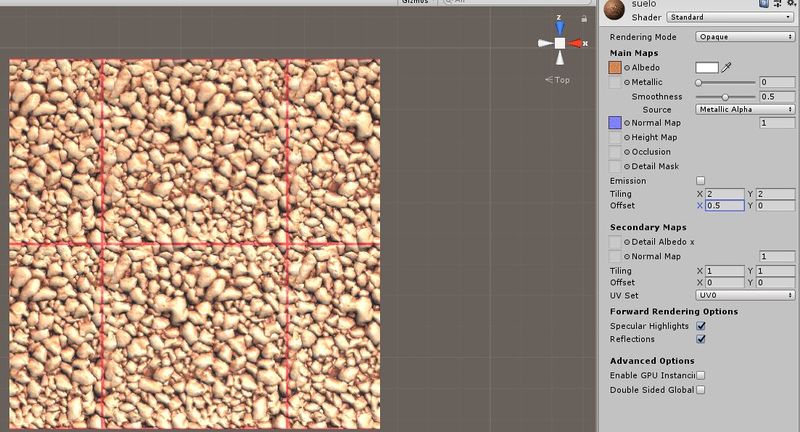
Task: Click the blue Z axis cone of scene gizmo
Action: pos(560,27)
